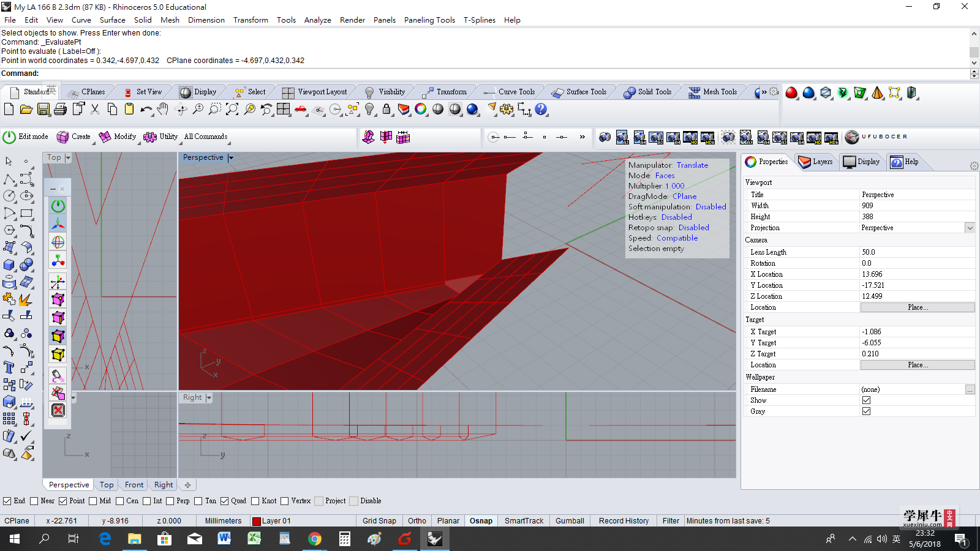Expand All Commands flyout

coord(230,143)
